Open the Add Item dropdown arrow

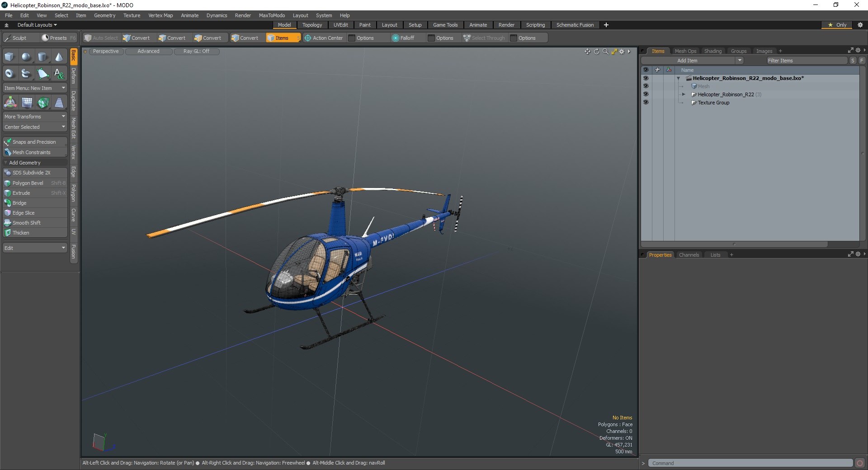[x=740, y=61]
